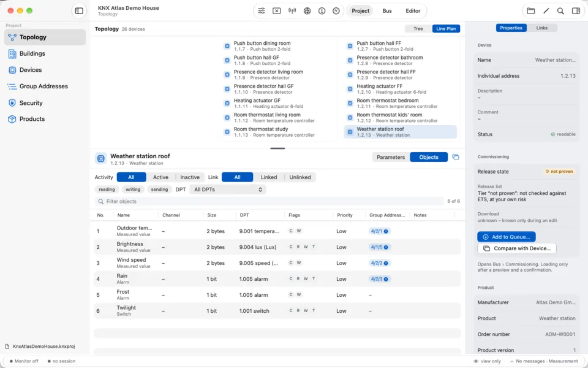The height and width of the screenshot is (368, 588).
Task: Toggle the sending flag filter
Action: tap(159, 190)
